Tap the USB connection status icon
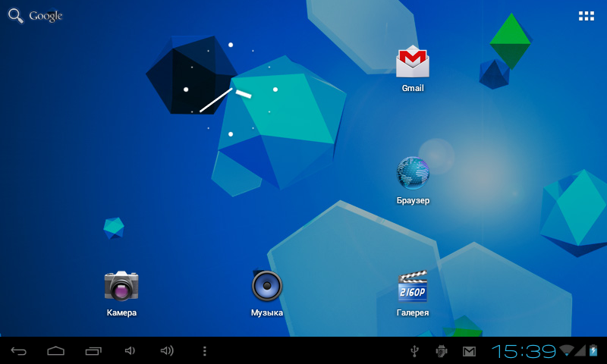The height and width of the screenshot is (364, 607). [414, 351]
